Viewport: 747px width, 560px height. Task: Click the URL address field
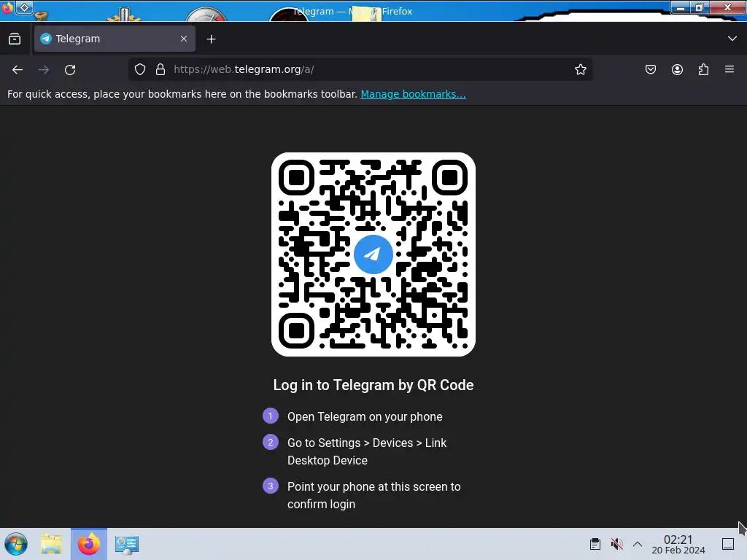pos(360,69)
